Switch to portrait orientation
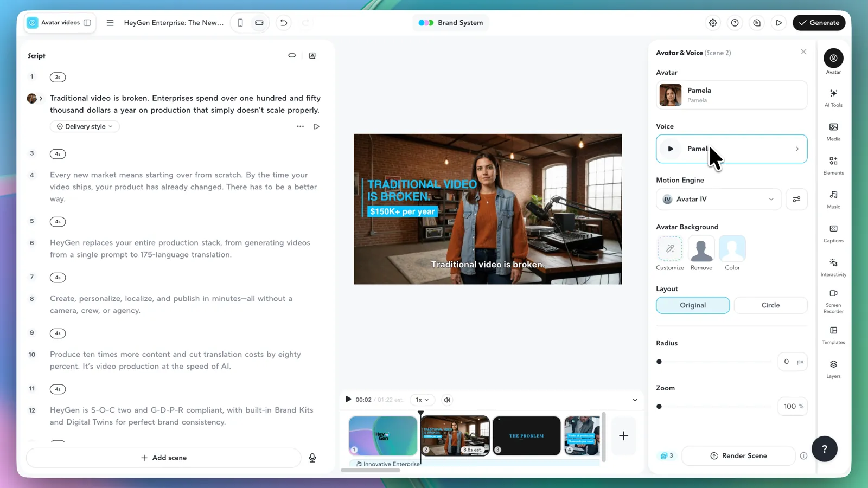Image resolution: width=868 pixels, height=488 pixels. [x=240, y=23]
